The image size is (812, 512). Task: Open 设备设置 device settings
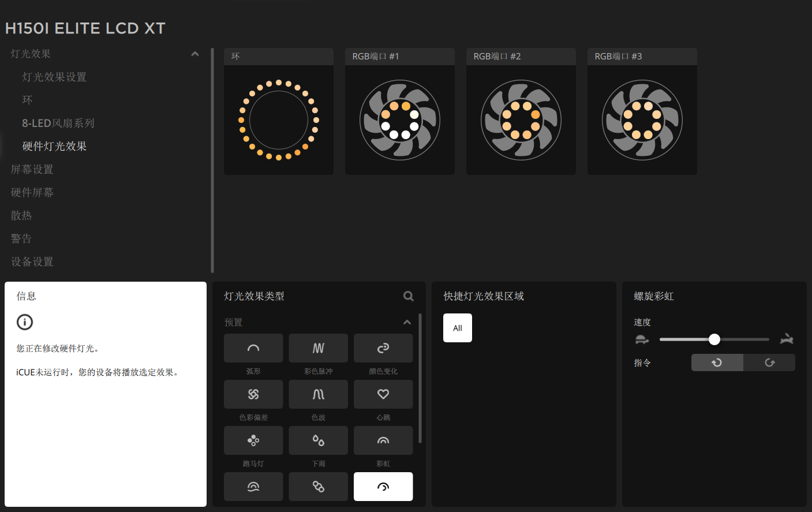pyautogui.click(x=32, y=261)
